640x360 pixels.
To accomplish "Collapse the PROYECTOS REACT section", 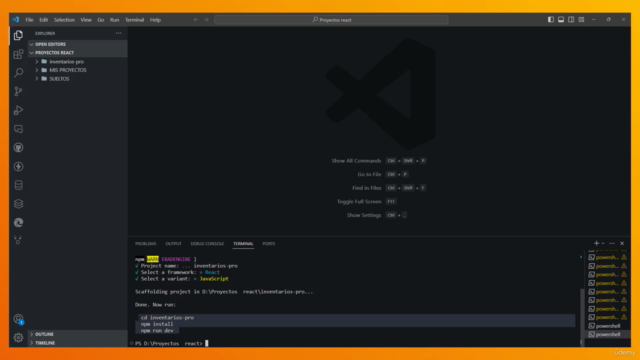I will (78, 53).
